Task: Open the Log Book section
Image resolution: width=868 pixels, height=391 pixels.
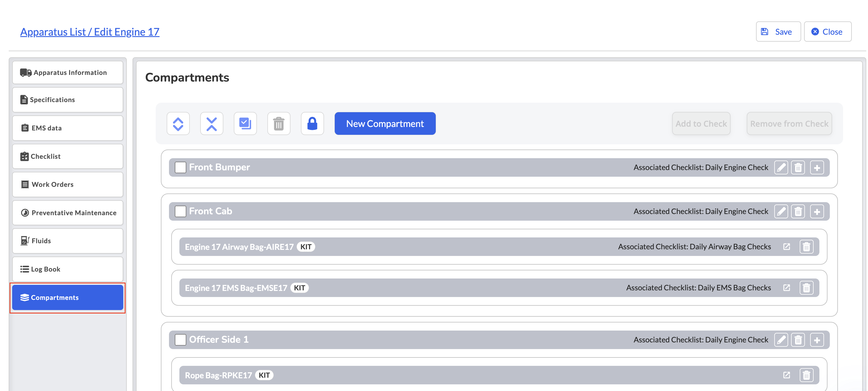Action: 68,269
